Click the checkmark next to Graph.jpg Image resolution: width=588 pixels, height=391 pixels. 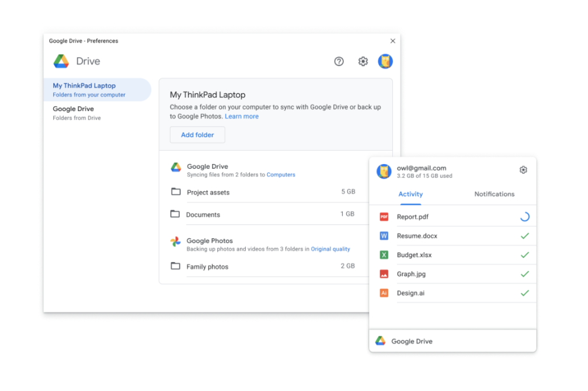tap(524, 274)
